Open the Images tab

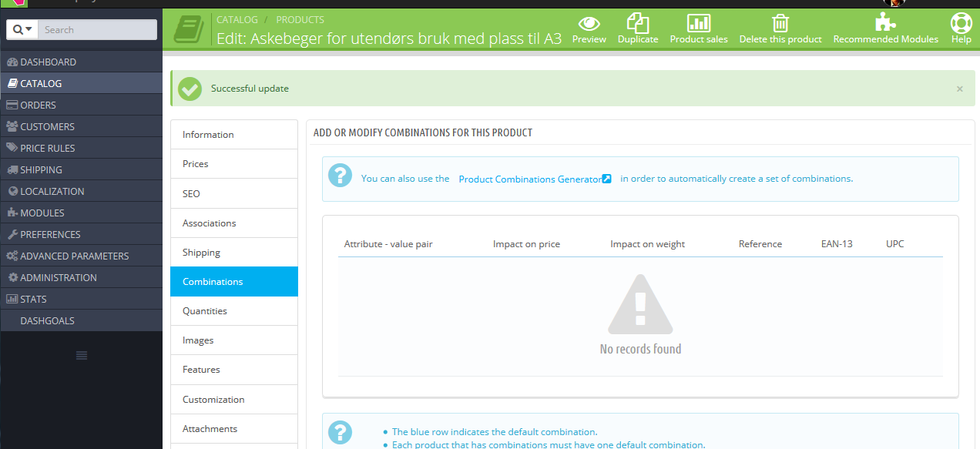point(234,340)
